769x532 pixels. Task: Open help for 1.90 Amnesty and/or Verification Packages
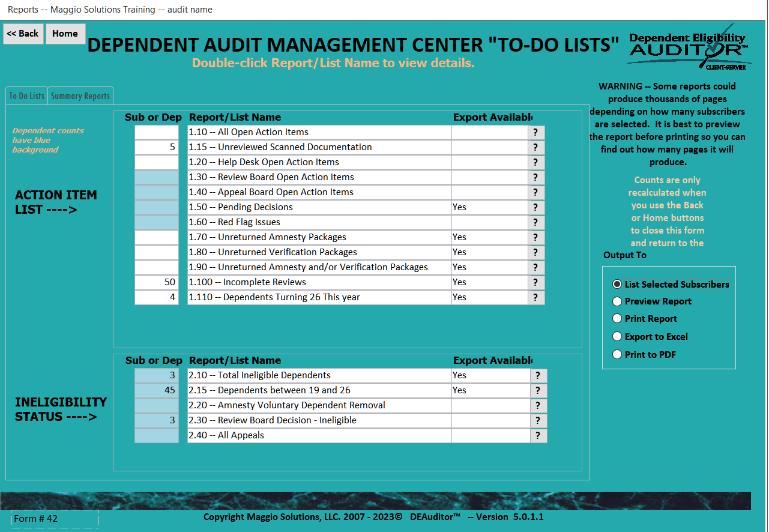[x=536, y=268]
